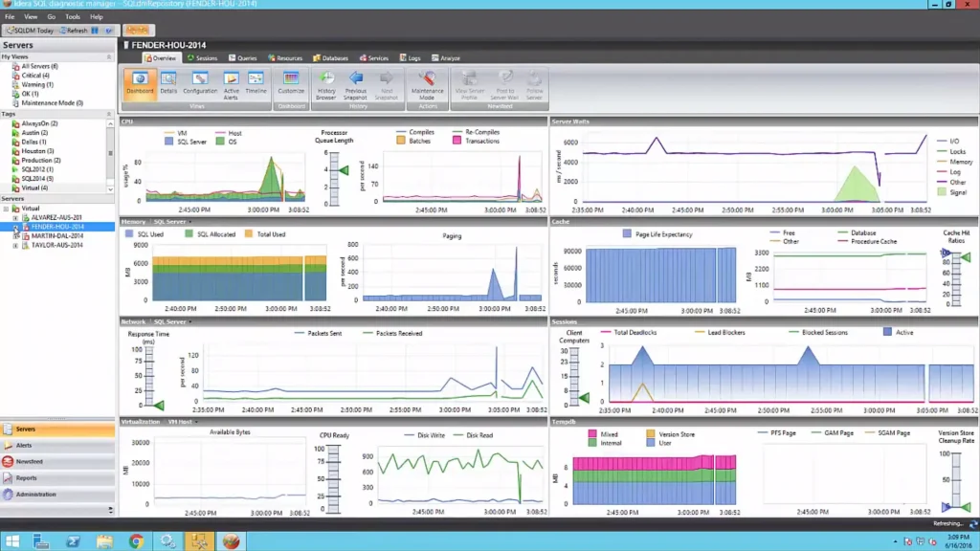
Task: Go to Previous Snapshot
Action: click(x=355, y=85)
